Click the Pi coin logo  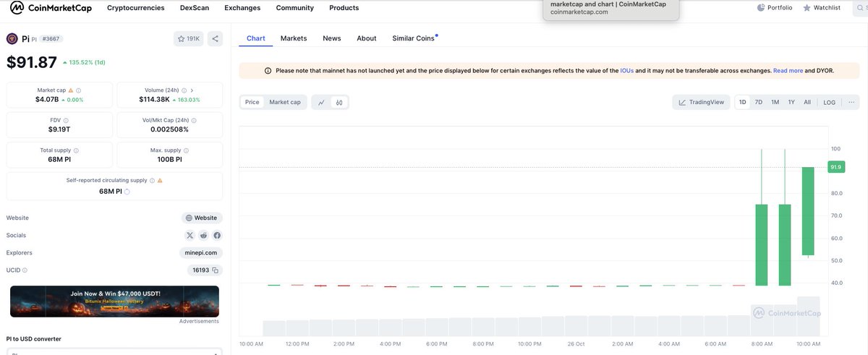tap(12, 38)
